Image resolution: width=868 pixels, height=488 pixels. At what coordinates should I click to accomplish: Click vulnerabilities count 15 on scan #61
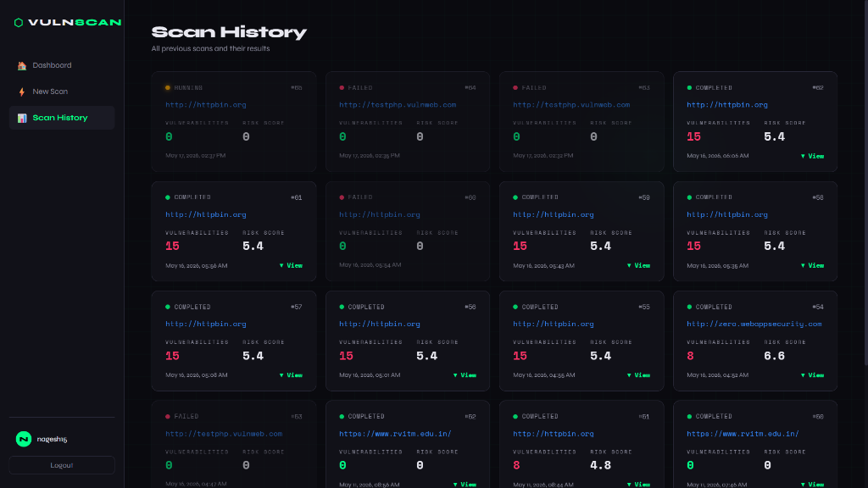click(x=172, y=247)
